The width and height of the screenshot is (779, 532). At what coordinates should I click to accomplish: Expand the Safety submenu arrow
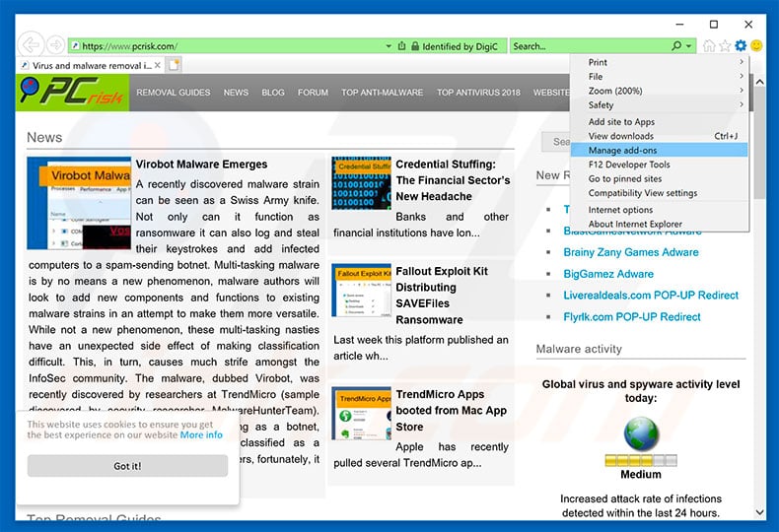[742, 104]
